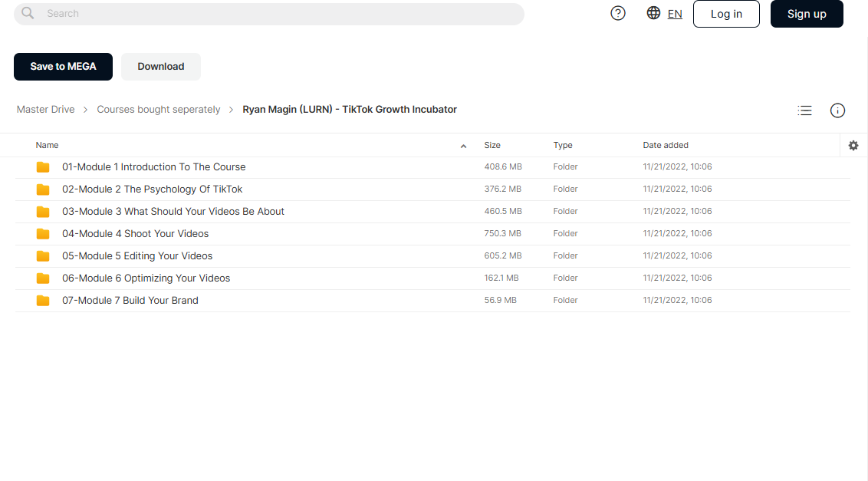Viewport: 868px width, 481px height.
Task: Select 06-Module 6 Optimizing Your Videos
Action: pyautogui.click(x=146, y=278)
